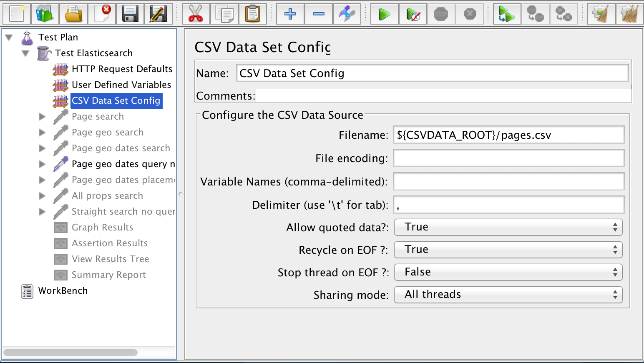This screenshot has width=644, height=363.
Task: Open the Allow quoted data dropdown
Action: 508,227
